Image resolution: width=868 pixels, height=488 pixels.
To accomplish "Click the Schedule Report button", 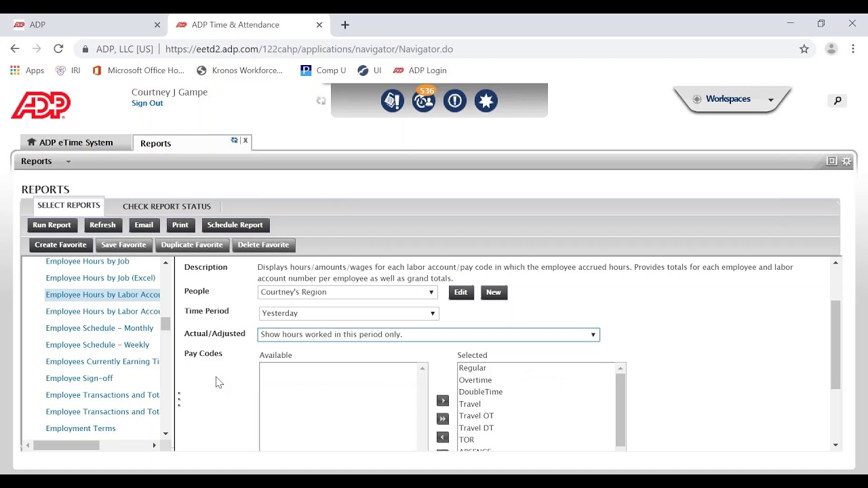I will point(235,225).
